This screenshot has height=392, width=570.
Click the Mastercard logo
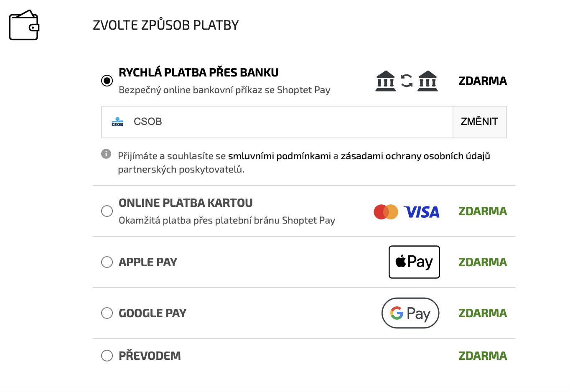(x=386, y=212)
